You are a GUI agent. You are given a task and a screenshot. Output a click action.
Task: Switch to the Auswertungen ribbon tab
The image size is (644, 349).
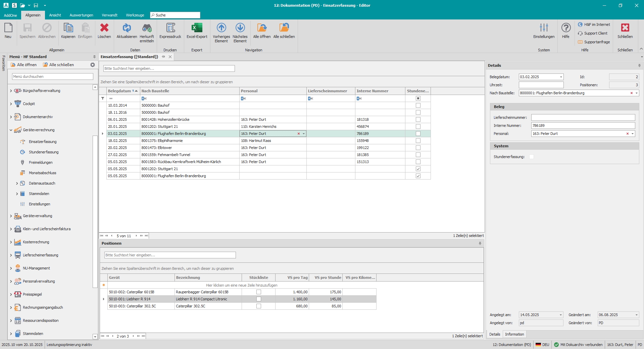[x=81, y=15]
